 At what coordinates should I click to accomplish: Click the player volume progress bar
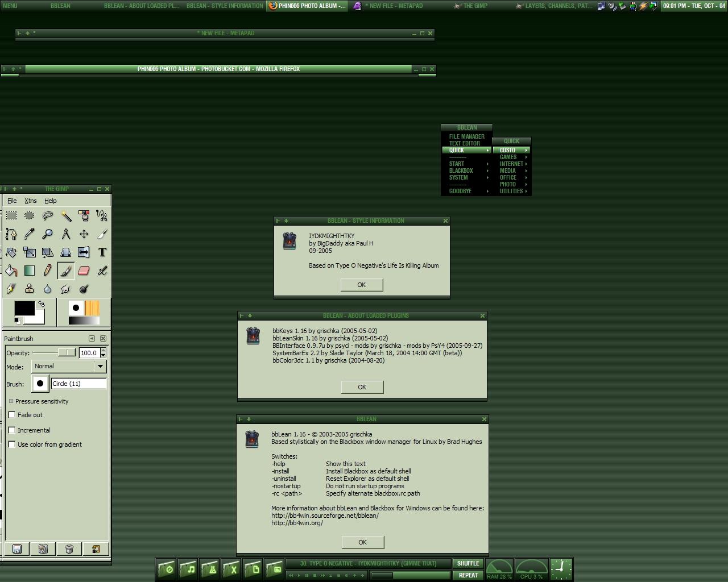pos(409,575)
